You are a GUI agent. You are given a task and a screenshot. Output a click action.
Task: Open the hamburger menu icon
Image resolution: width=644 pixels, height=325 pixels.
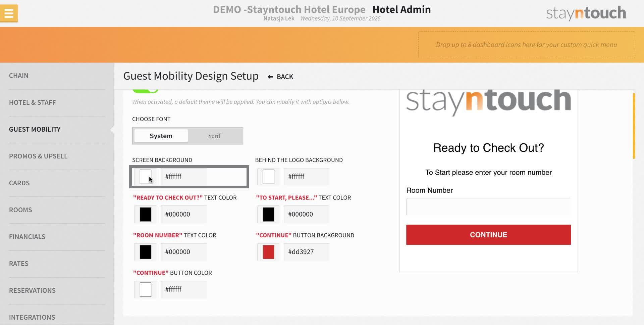(9, 13)
